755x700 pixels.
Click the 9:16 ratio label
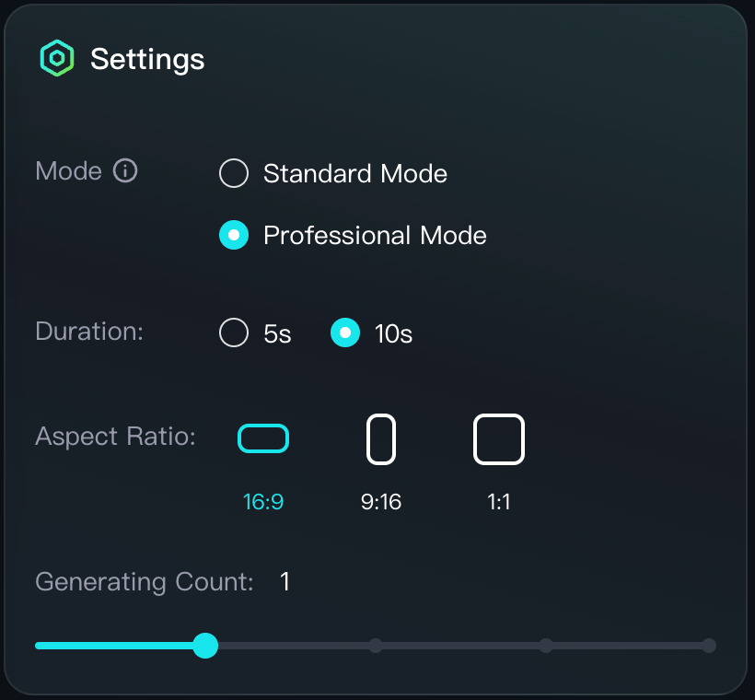(x=381, y=502)
